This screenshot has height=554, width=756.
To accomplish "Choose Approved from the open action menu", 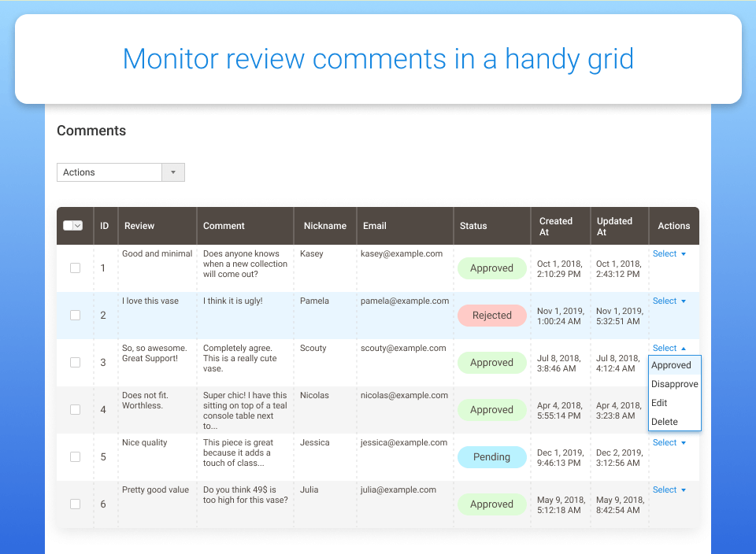I will [x=671, y=365].
